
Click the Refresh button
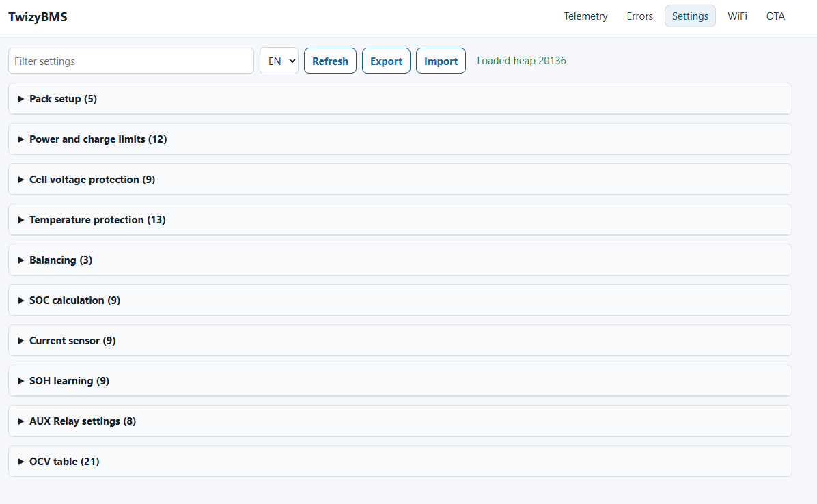pyautogui.click(x=331, y=61)
